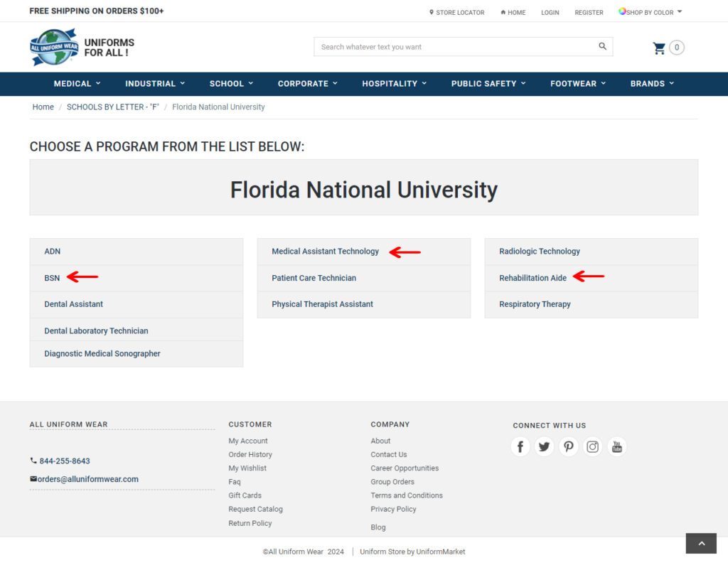Select the CORPORATE menu item
728x565 pixels.
point(306,84)
